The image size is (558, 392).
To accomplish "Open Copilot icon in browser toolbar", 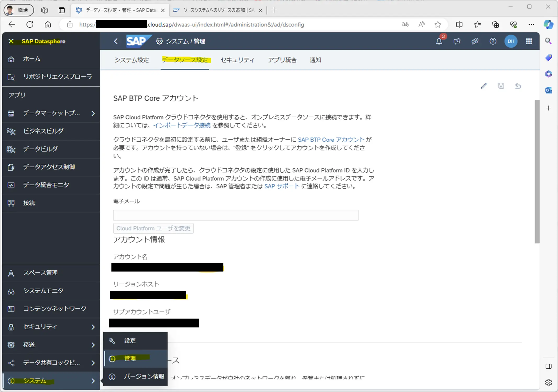I will [548, 25].
